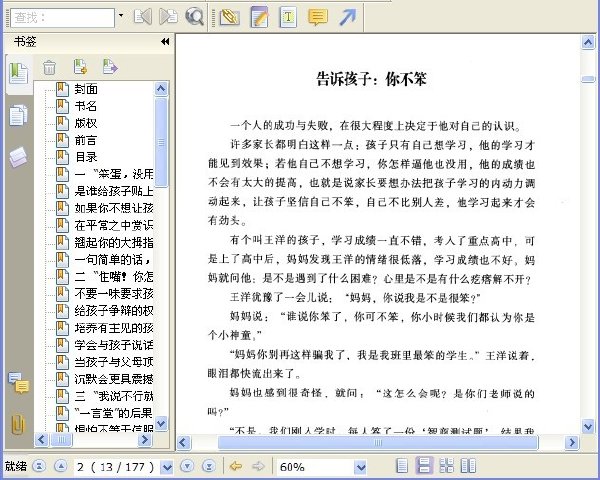Click the find previous icon

[x=142, y=17]
